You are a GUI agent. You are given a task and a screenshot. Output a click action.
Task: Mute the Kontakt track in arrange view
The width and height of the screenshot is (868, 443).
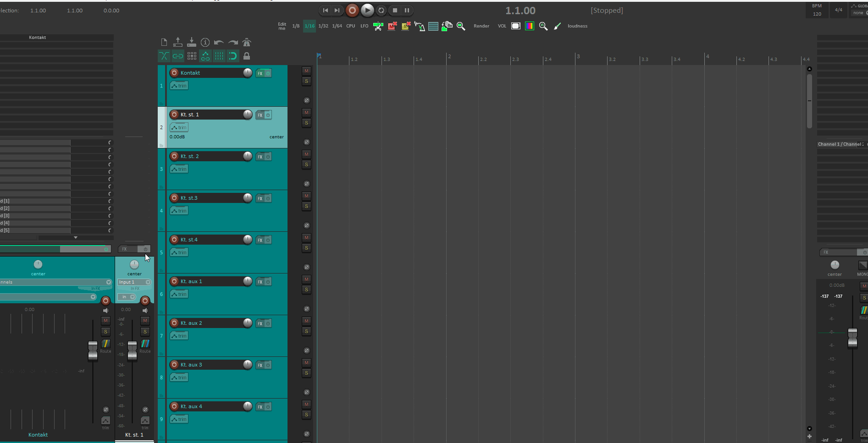click(306, 71)
